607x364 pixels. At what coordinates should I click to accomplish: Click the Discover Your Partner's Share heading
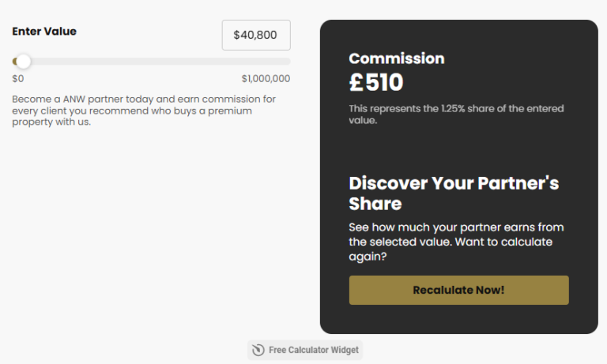click(453, 193)
